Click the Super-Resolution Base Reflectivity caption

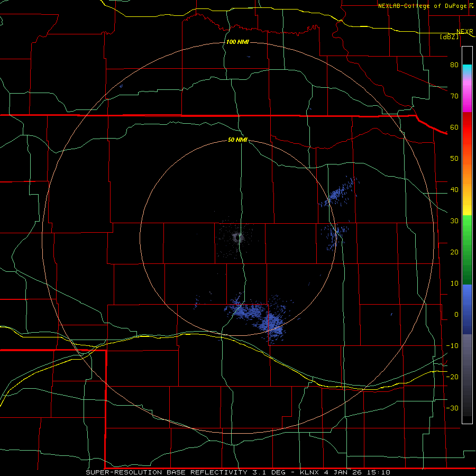pos(238,472)
